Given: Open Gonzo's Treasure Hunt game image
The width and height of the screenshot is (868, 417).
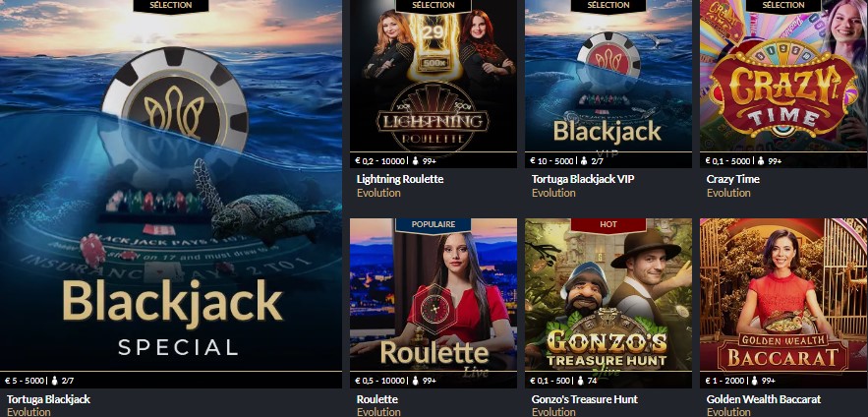Looking at the screenshot, I should pyautogui.click(x=608, y=295).
